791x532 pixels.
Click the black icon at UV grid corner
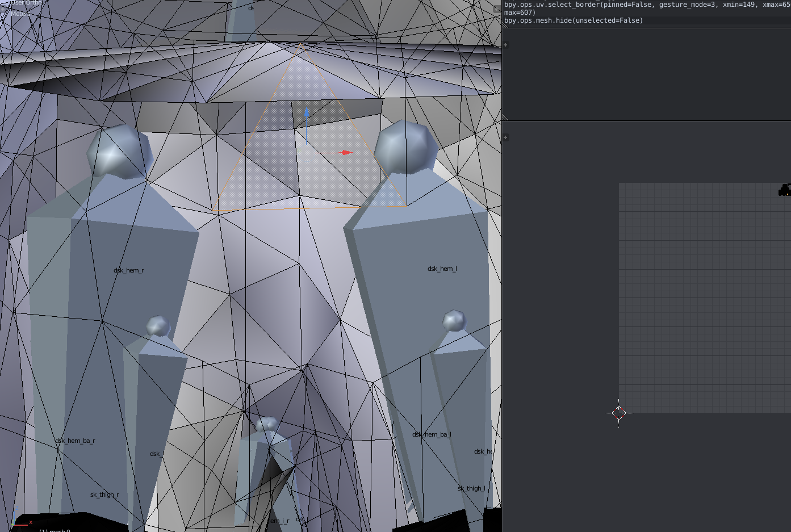pos(785,190)
